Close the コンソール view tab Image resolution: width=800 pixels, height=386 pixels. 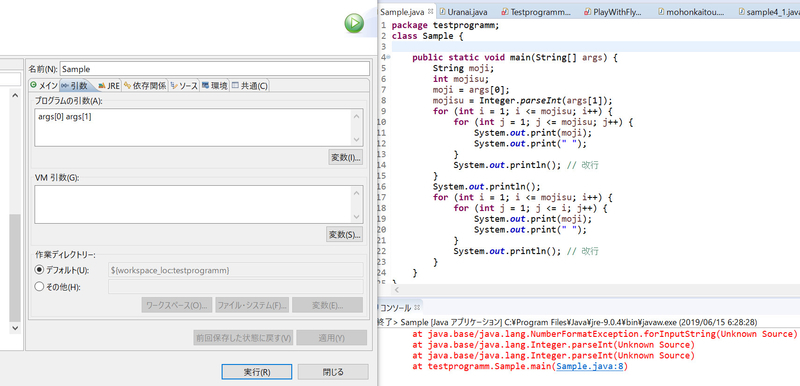tap(417, 307)
